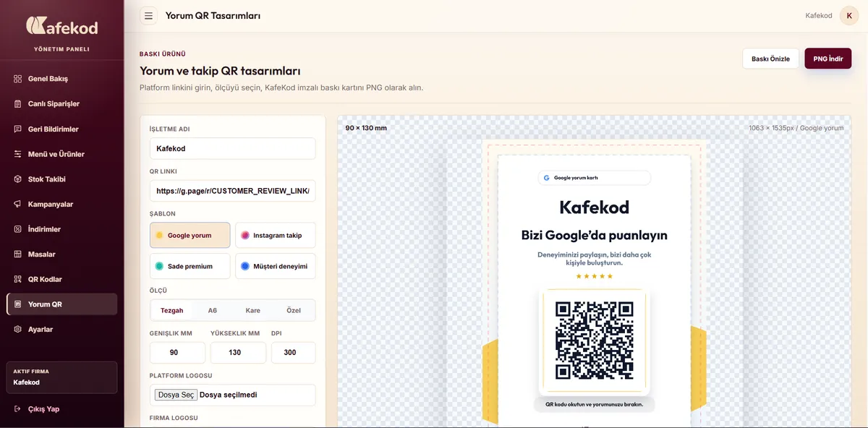Click the Ayarlar gear icon
Viewport: 868px width, 428px height.
(18, 330)
